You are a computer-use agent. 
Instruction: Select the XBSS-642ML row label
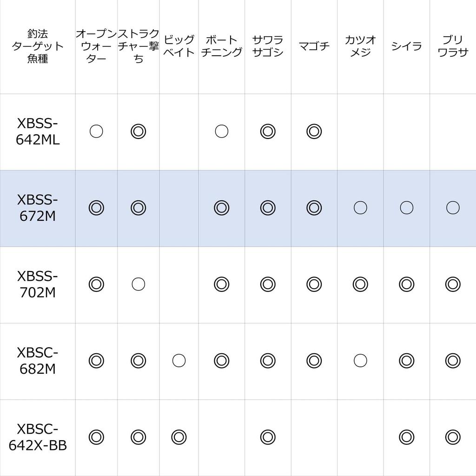38,132
